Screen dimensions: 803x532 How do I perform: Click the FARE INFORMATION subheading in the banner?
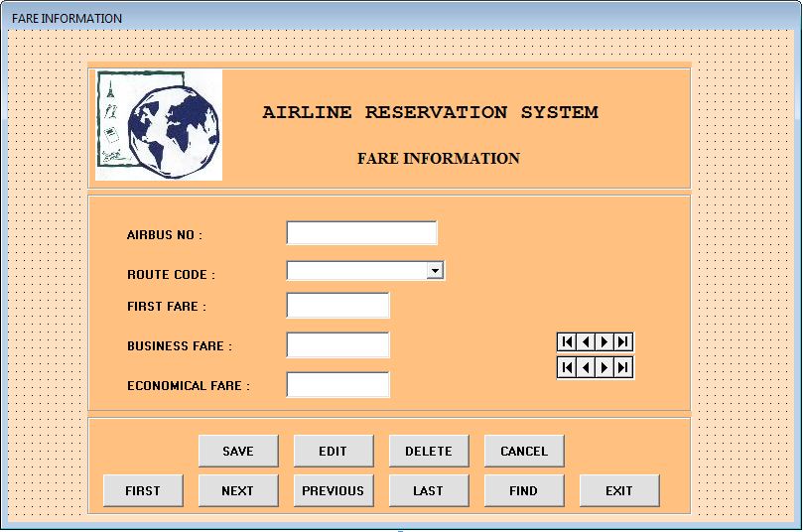439,158
